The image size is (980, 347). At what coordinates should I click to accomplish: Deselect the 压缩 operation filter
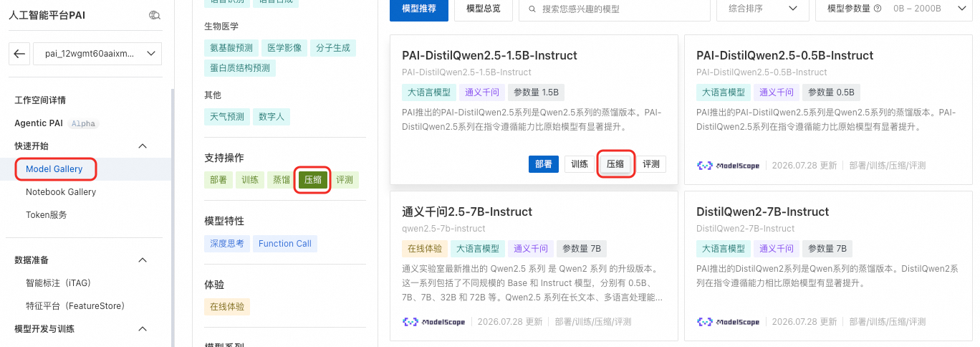click(313, 180)
